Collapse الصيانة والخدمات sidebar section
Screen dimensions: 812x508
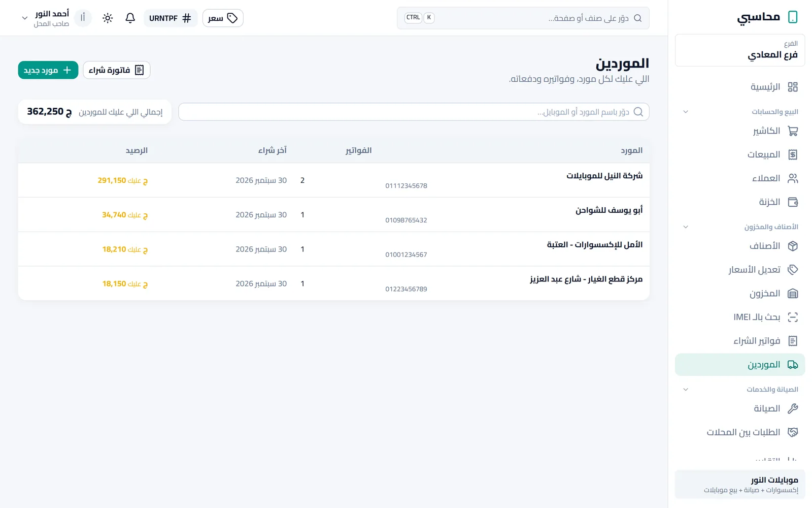click(x=686, y=390)
